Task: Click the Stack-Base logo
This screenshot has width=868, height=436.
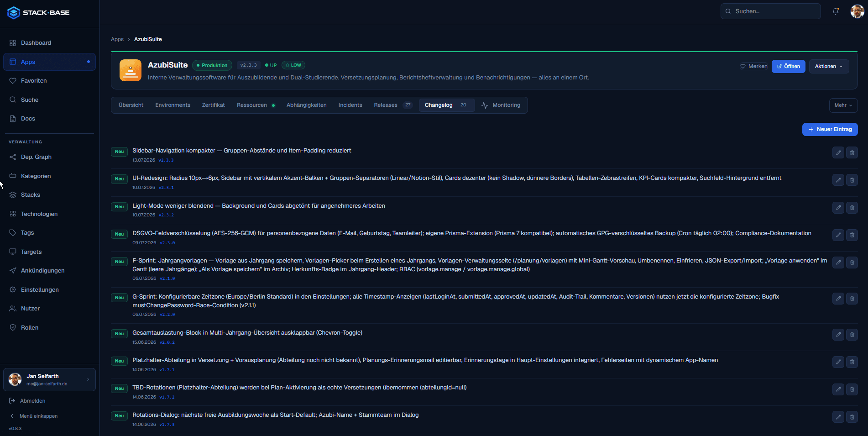Action: [39, 13]
